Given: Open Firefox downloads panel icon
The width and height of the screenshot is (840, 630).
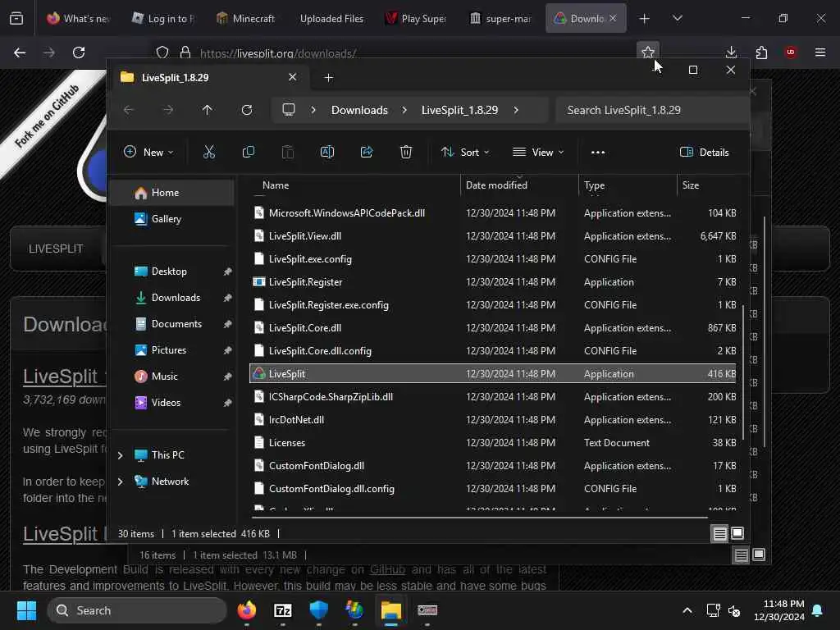Looking at the screenshot, I should [x=731, y=52].
